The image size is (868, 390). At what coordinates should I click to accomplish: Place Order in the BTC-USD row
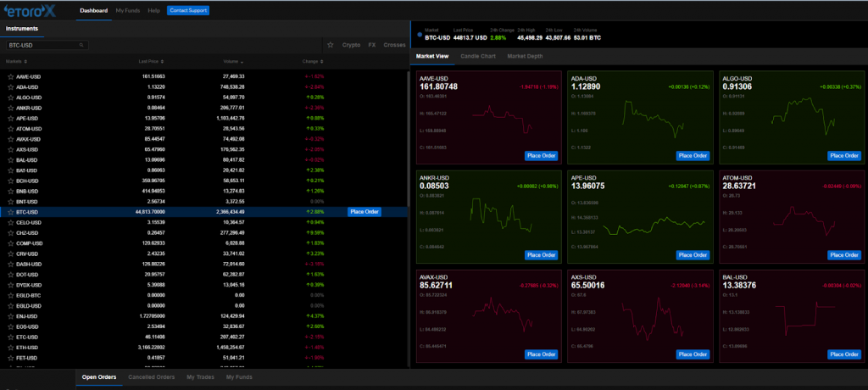(364, 212)
